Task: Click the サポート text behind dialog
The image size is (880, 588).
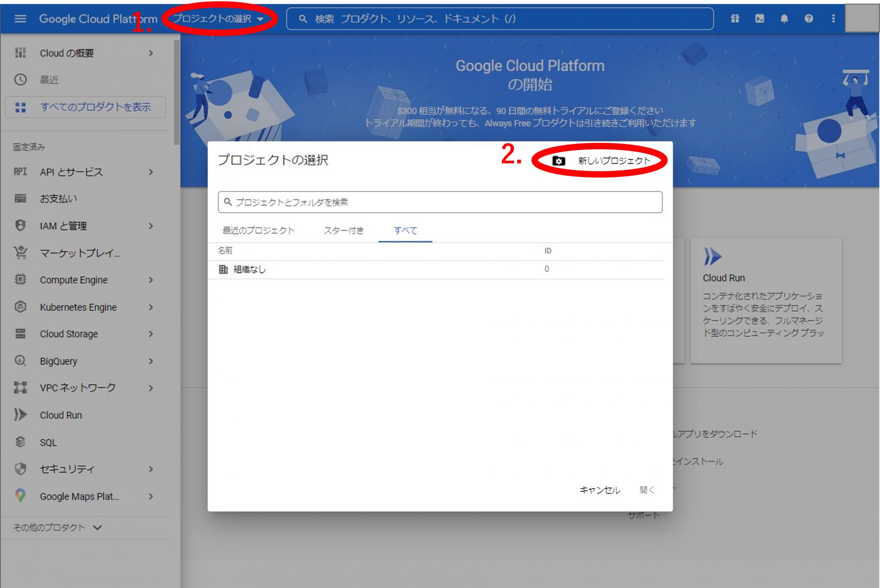Action: [x=644, y=515]
